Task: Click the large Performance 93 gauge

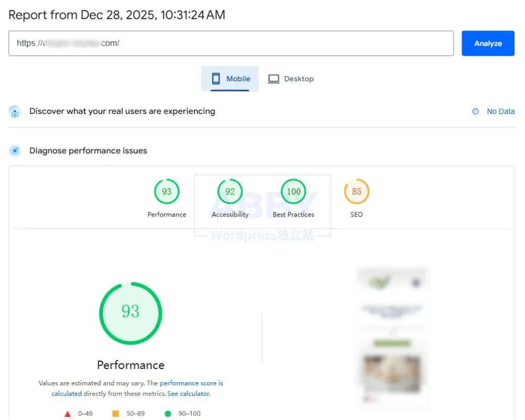Action: 131,313
